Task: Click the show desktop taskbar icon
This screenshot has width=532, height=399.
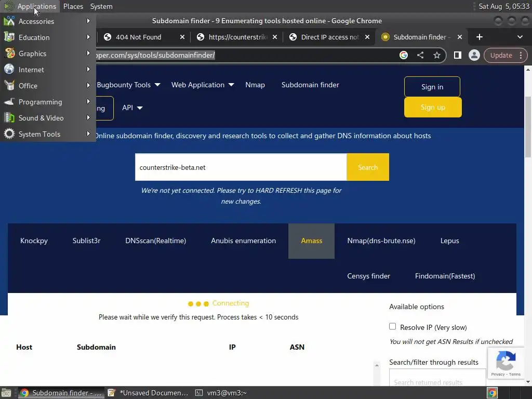Action: point(6,393)
